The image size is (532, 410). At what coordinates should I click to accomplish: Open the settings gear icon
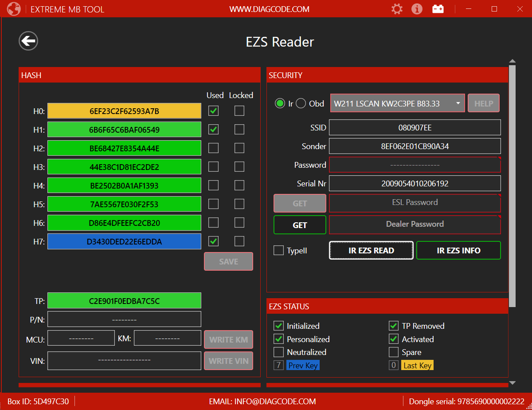coord(397,9)
